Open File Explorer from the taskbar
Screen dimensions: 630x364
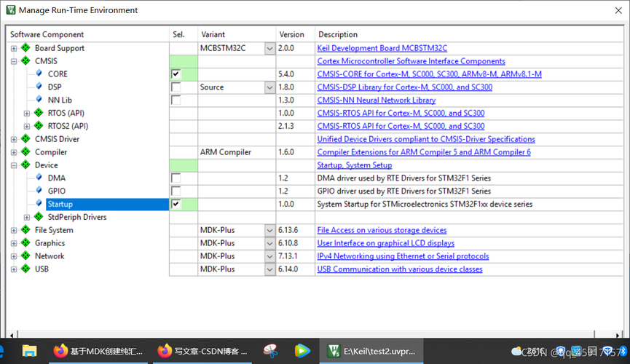point(29,351)
